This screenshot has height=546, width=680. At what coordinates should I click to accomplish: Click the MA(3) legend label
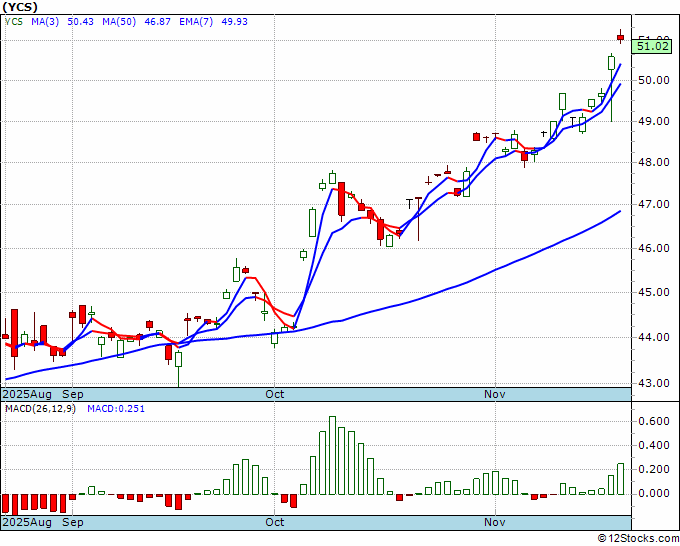click(45, 22)
